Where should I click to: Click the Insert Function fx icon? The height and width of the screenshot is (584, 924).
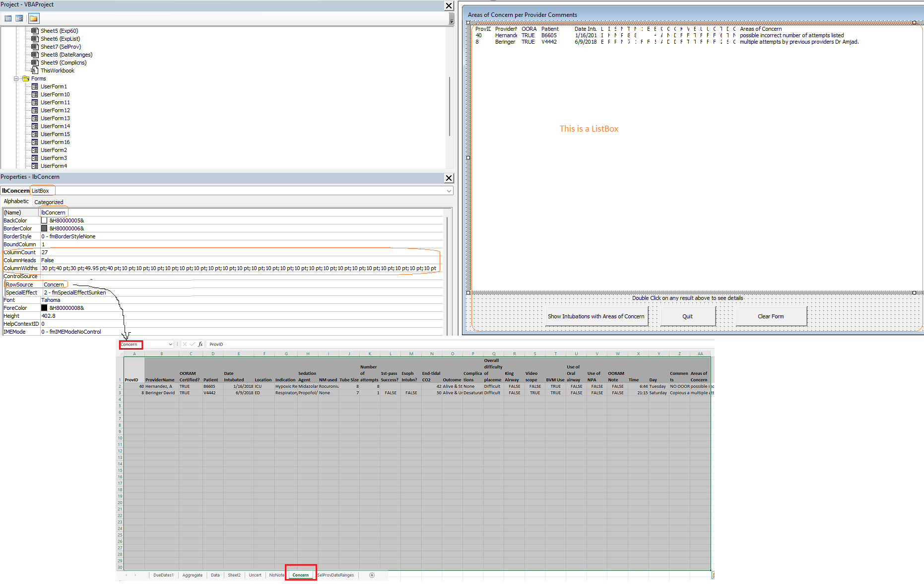pos(200,344)
